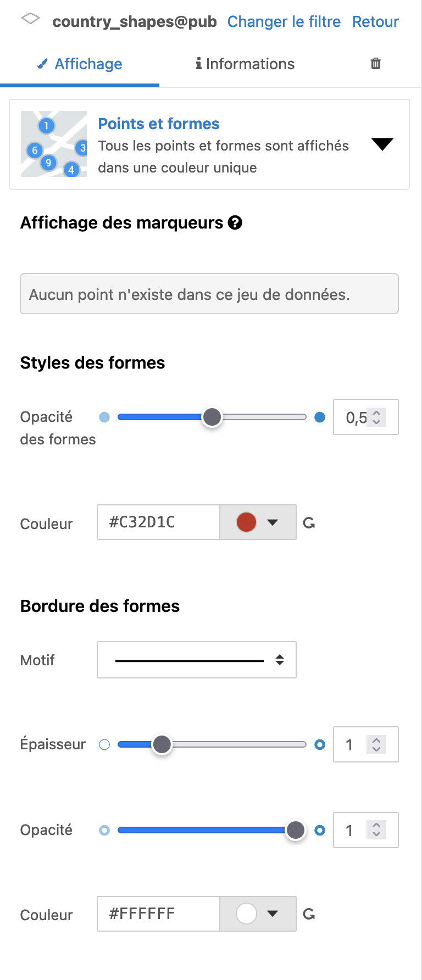Reset the shape fill color
The image size is (422, 980).
[x=309, y=523]
